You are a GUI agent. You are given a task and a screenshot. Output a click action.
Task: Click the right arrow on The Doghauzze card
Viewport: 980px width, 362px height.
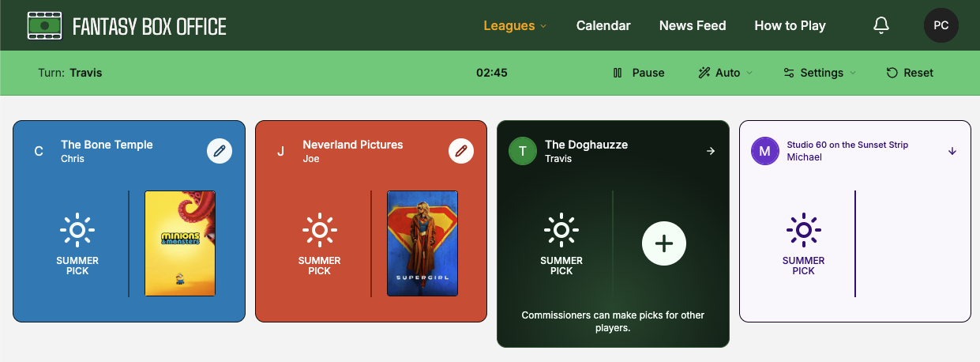[x=711, y=151]
